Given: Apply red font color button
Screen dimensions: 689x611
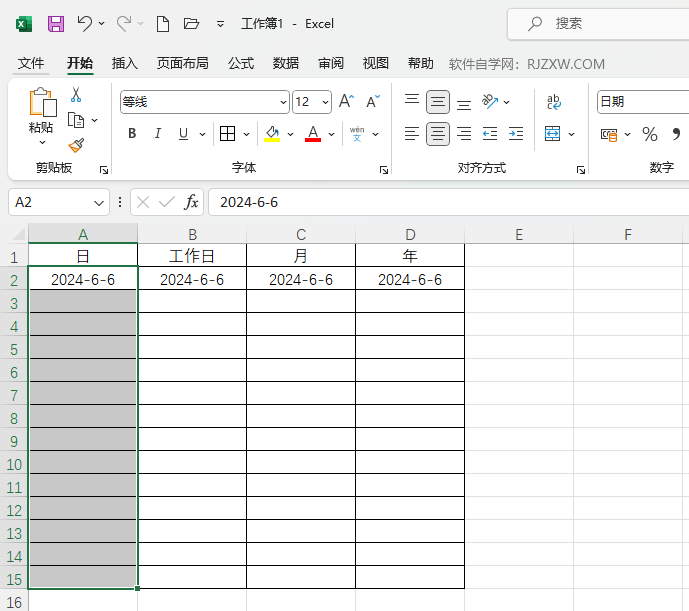Looking at the screenshot, I should 313,134.
